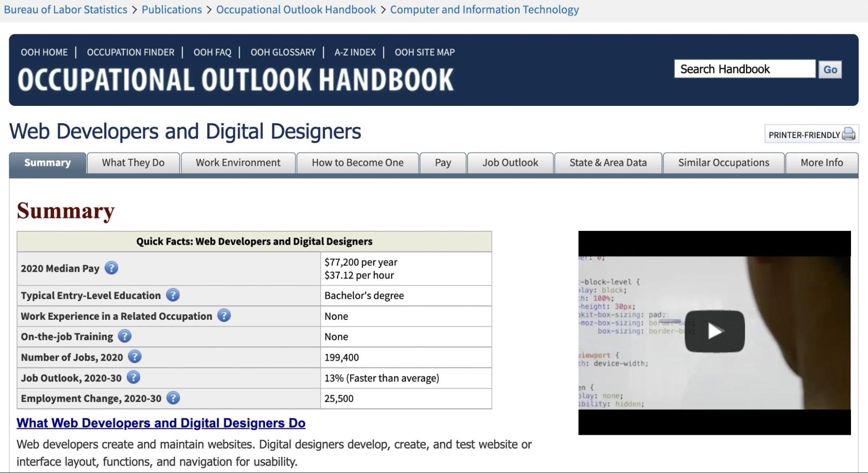Switch to the Pay tab
The width and height of the screenshot is (868, 473).
pos(442,163)
